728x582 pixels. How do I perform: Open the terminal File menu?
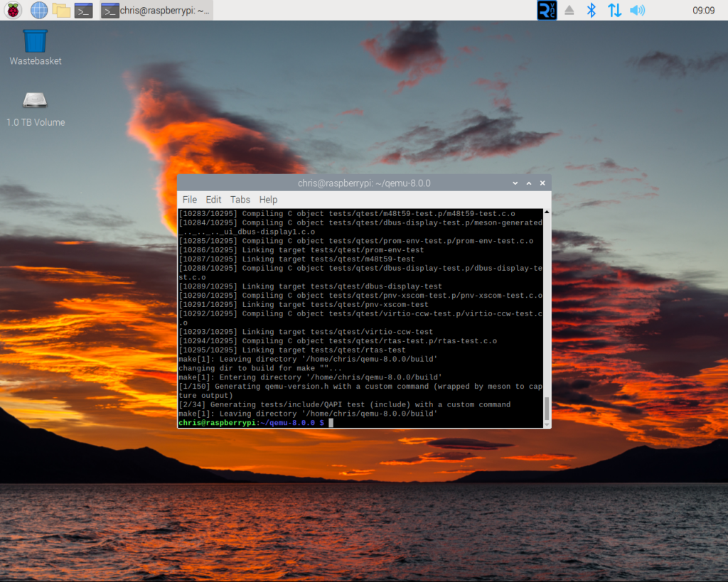click(189, 200)
